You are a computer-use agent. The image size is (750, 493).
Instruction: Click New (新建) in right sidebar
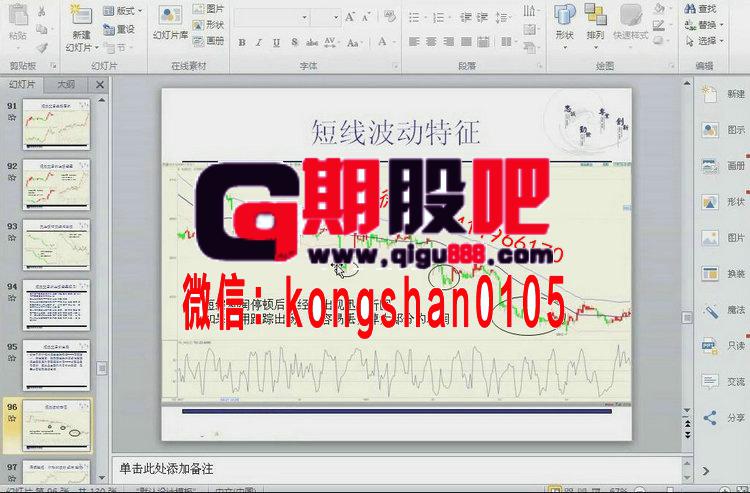pos(723,94)
